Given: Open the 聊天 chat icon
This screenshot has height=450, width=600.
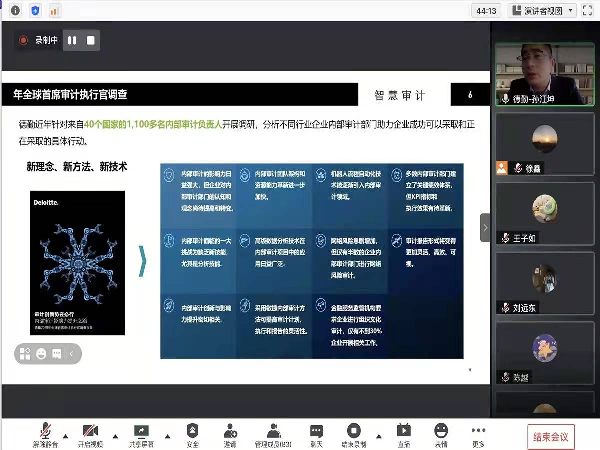Looking at the screenshot, I should [x=316, y=431].
